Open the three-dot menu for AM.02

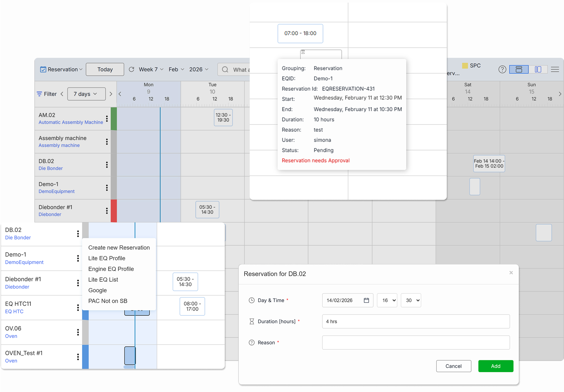click(x=107, y=119)
